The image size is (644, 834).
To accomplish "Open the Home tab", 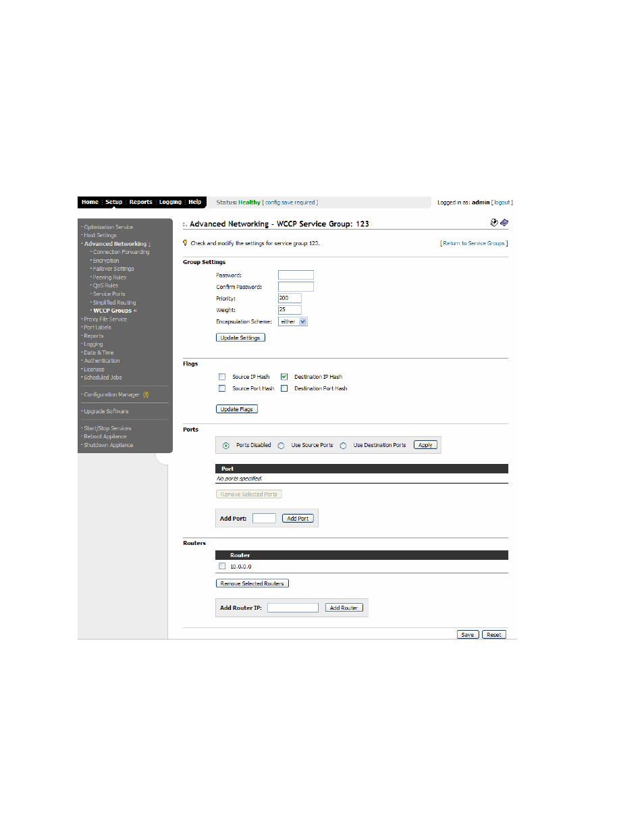I will click(90, 202).
